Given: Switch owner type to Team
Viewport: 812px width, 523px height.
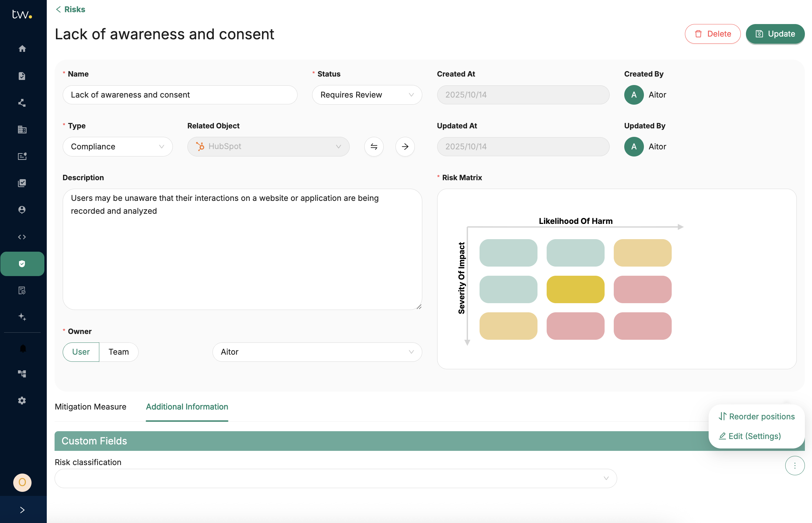Looking at the screenshot, I should [119, 352].
